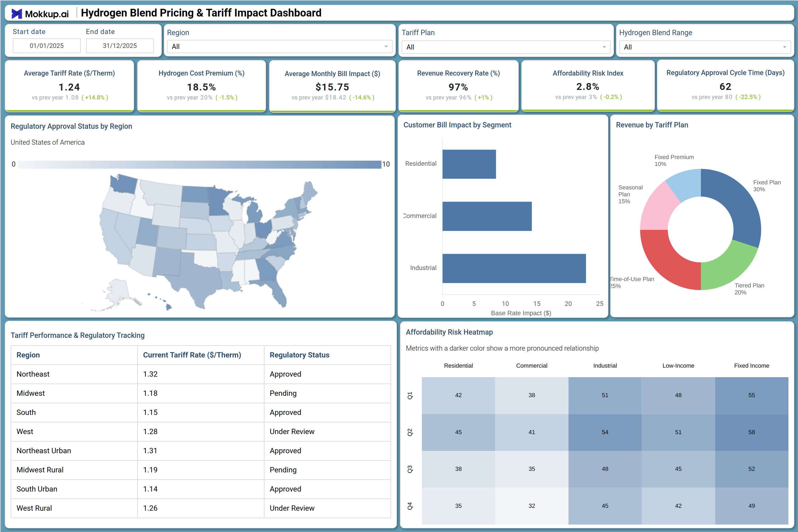
Task: Select Alaska on the US map
Action: click(117, 292)
